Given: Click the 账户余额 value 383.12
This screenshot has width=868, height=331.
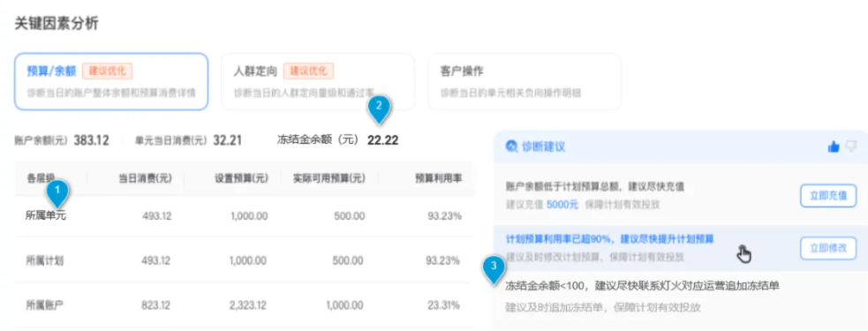Looking at the screenshot, I should pos(91,140).
